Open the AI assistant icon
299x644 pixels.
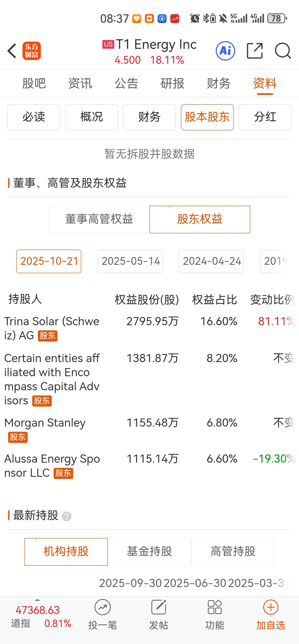225,51
